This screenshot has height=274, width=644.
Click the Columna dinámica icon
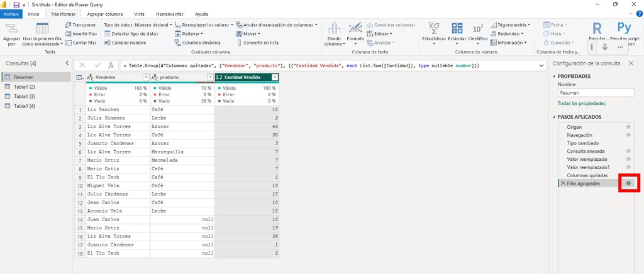178,43
